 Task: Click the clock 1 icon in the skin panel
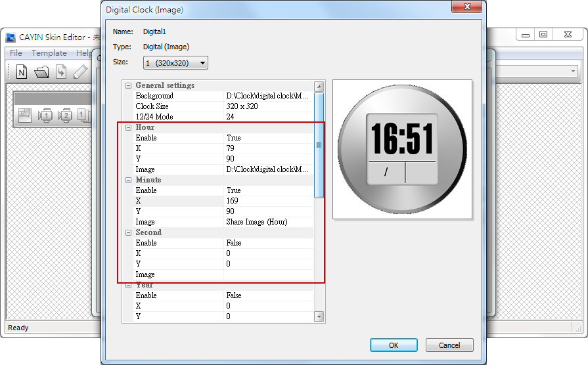tap(45, 116)
